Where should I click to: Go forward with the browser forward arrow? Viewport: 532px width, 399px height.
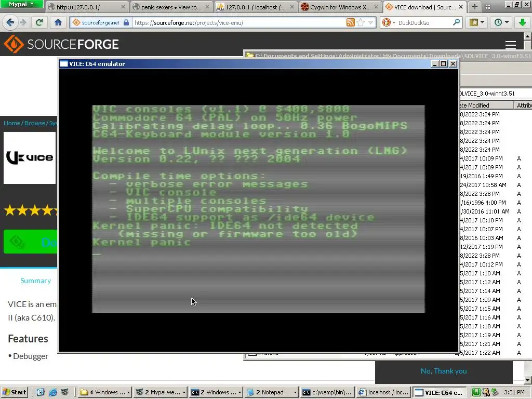[x=23, y=23]
